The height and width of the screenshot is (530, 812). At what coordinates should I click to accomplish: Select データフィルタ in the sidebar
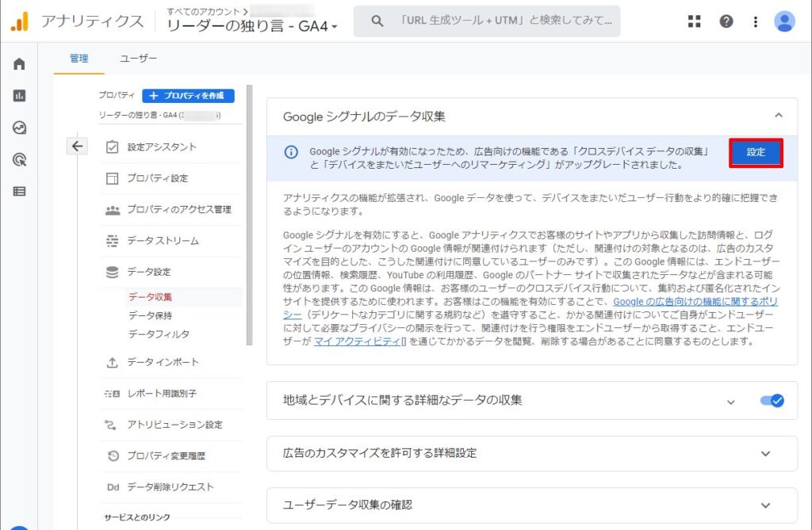(x=159, y=334)
